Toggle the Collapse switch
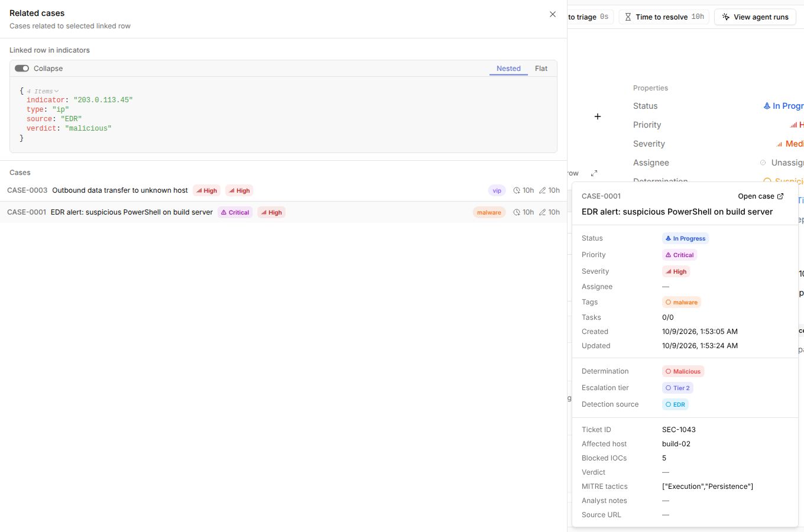This screenshot has height=532, width=804. (x=22, y=69)
